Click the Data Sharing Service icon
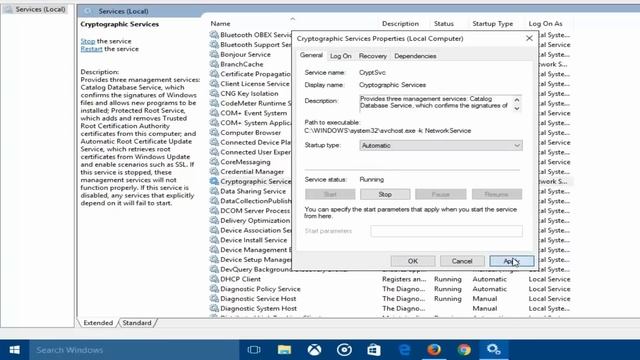The width and height of the screenshot is (640, 360). (214, 191)
